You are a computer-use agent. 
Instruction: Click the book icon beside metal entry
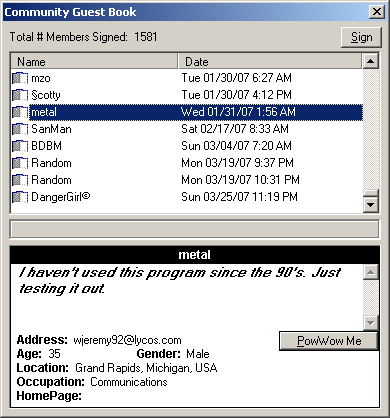pos(20,112)
